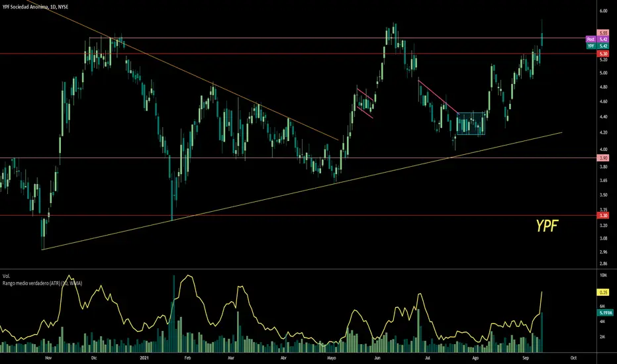Screen dimensions: 617x364
Task: Click the Mayo time axis label
Action: [x=331, y=357]
